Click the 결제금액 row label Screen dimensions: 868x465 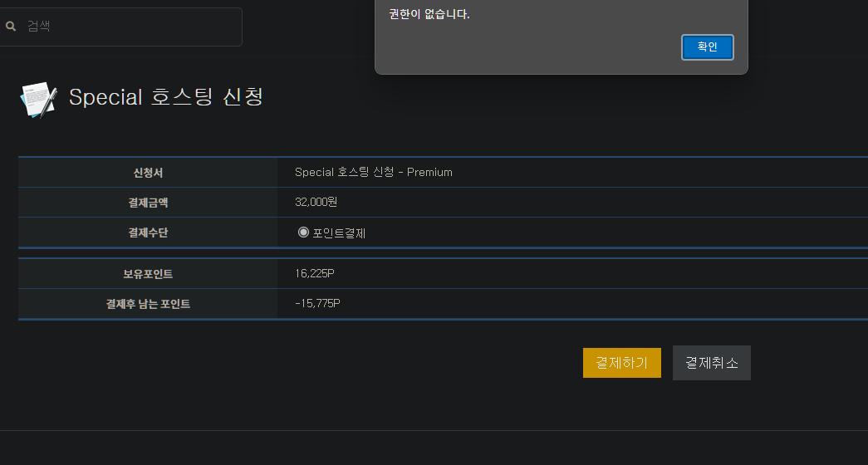point(148,203)
